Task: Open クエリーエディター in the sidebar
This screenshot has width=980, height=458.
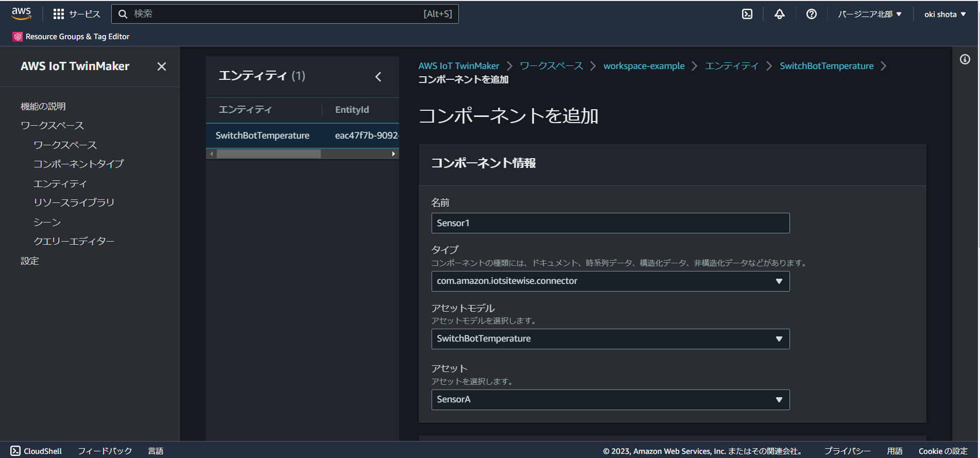Action: pos(74,242)
